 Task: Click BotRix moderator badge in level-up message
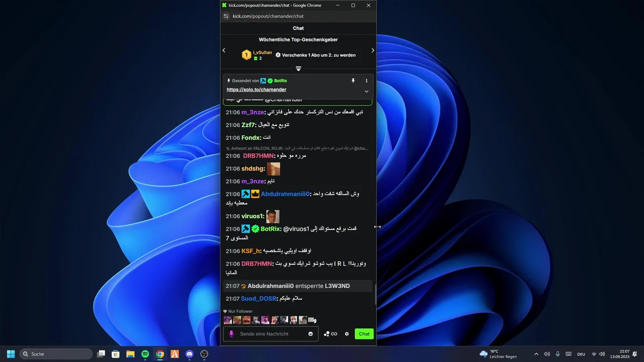246,229
